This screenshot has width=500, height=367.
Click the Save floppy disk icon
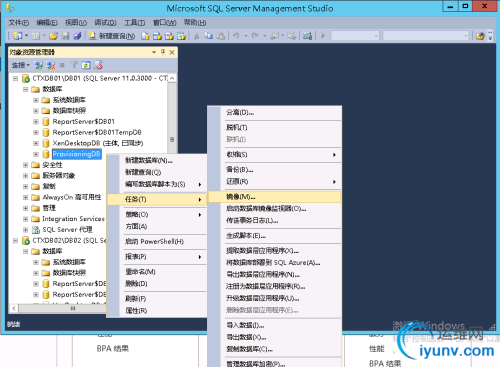point(66,36)
